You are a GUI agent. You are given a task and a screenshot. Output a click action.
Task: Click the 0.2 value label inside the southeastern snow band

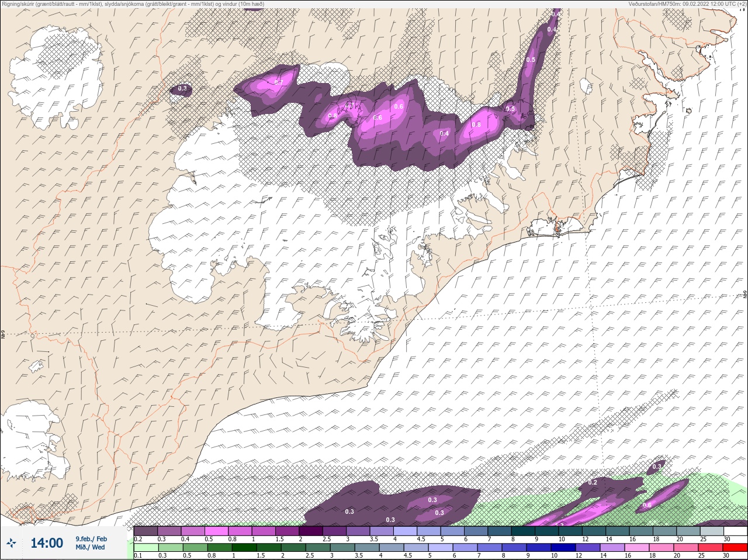pos(593,482)
